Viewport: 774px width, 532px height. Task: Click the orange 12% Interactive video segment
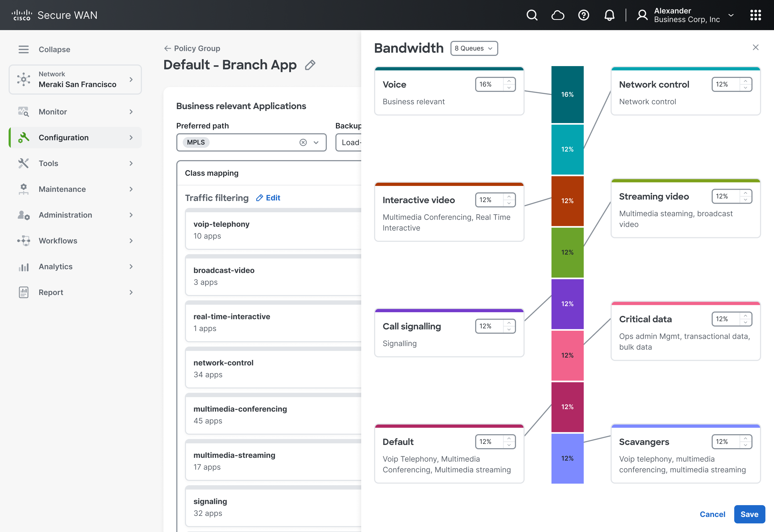click(567, 201)
